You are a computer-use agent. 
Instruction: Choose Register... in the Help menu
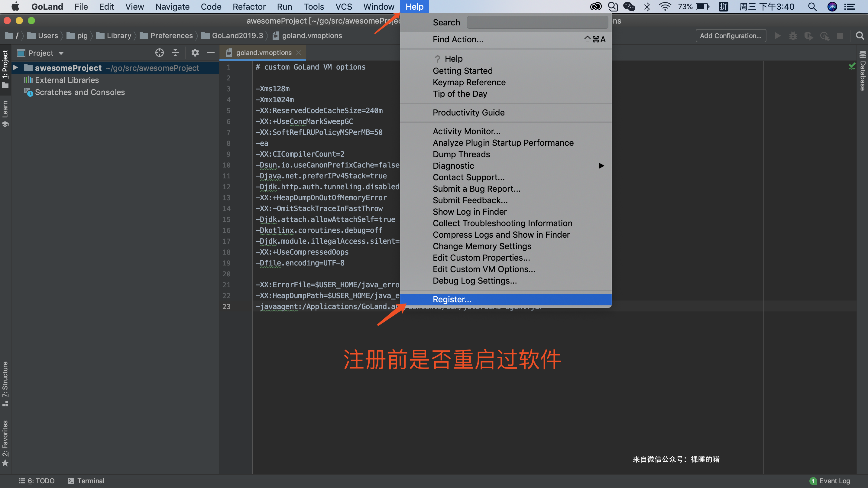506,299
